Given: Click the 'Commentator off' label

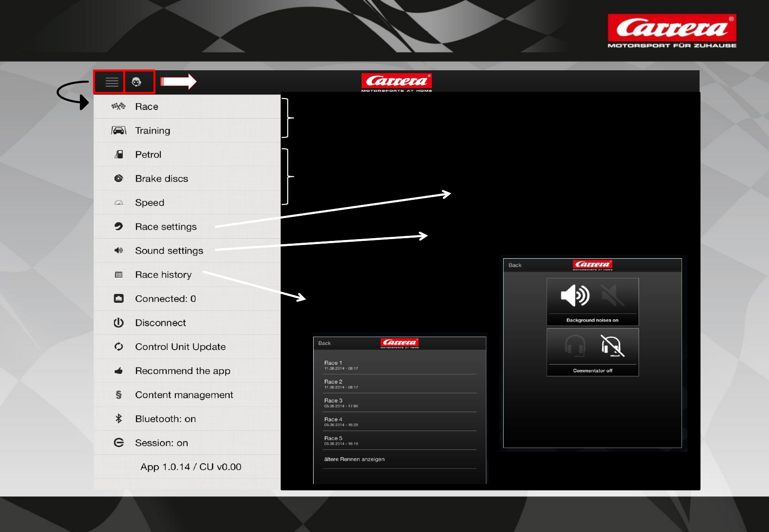Looking at the screenshot, I should (593, 370).
